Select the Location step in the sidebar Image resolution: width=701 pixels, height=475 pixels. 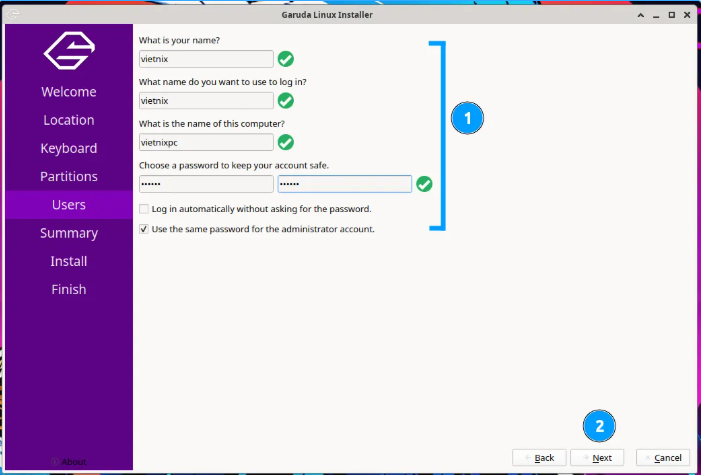coord(69,120)
